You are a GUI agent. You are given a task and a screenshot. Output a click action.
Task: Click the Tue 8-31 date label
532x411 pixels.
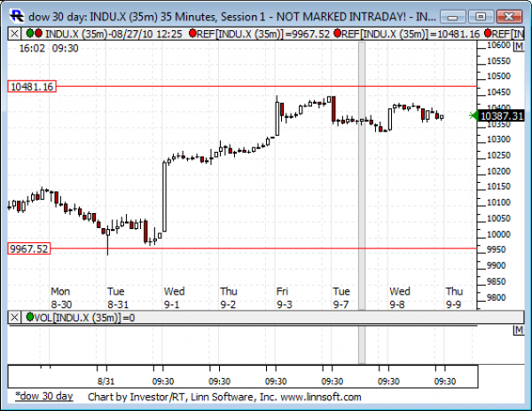[118, 297]
